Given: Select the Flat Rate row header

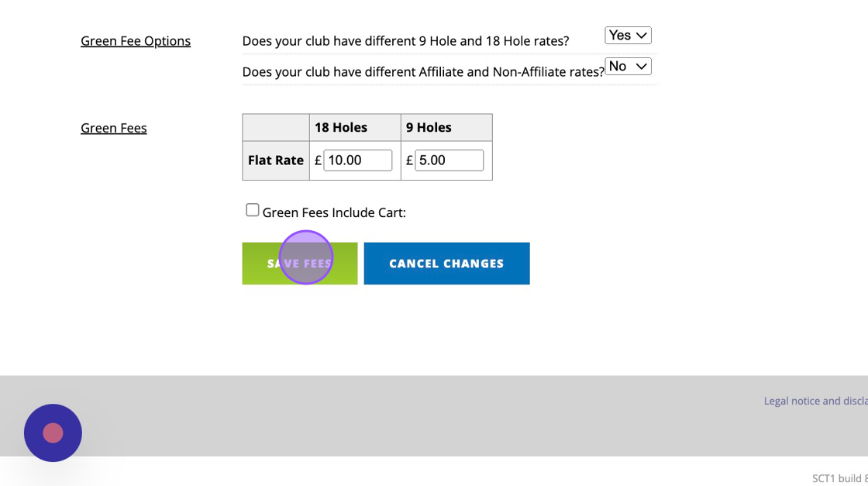Looking at the screenshot, I should click(x=276, y=160).
